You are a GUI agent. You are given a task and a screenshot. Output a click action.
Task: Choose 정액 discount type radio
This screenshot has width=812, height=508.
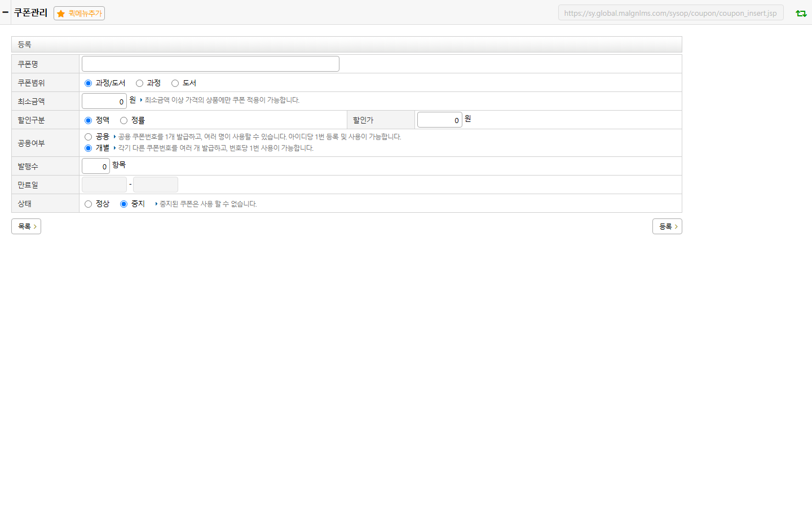(x=88, y=120)
